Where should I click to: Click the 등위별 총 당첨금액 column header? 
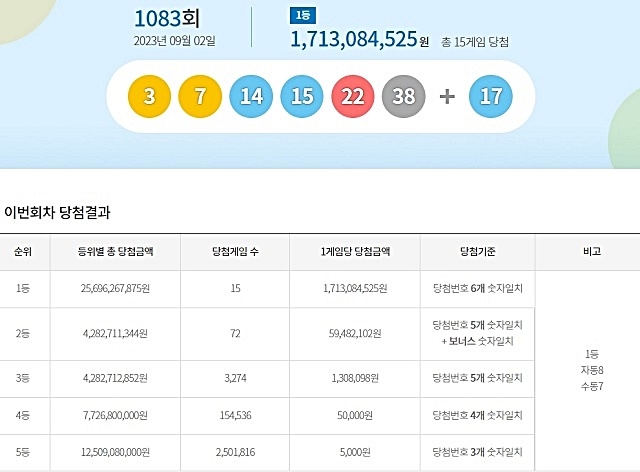click(x=116, y=252)
